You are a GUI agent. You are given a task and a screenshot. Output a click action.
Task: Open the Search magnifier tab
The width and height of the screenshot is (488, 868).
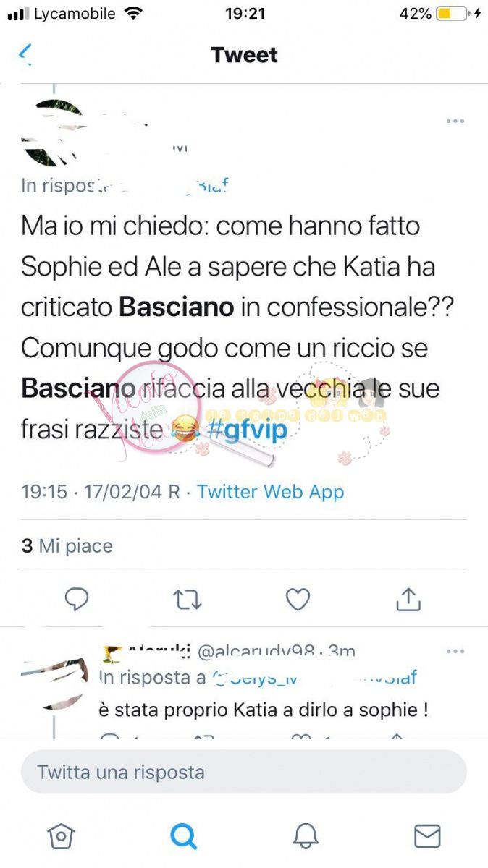pos(183,836)
